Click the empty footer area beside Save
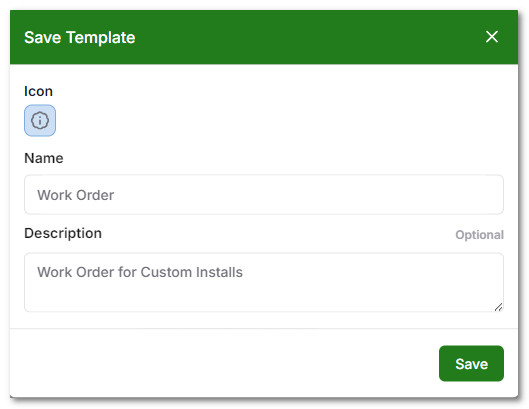Viewport: 529px width, 409px height. 224,363
